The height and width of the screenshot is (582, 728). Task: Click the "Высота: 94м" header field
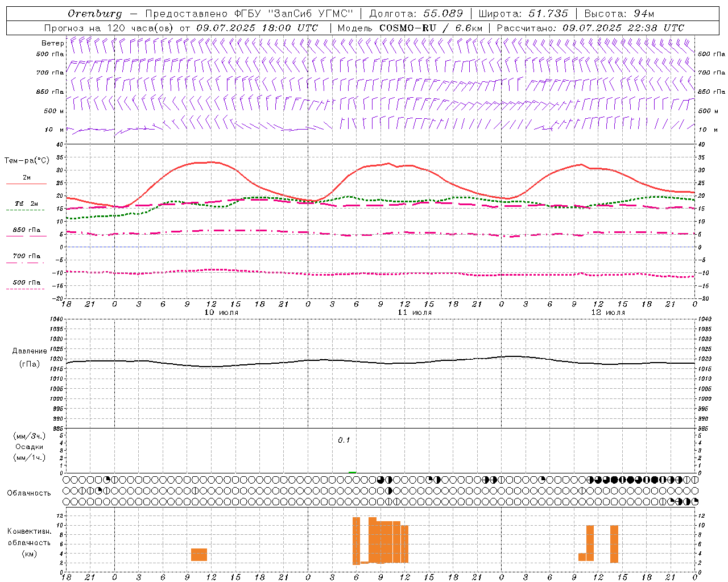tap(619, 14)
